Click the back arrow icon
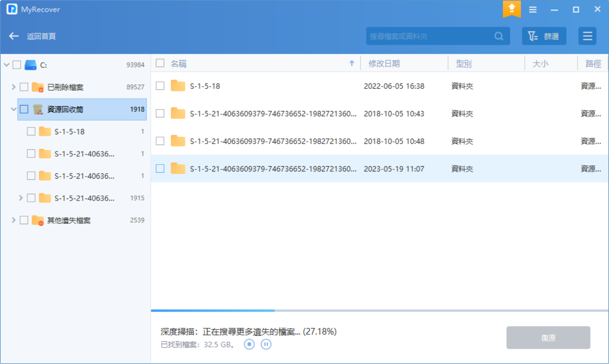This screenshot has width=609, height=364. click(14, 36)
